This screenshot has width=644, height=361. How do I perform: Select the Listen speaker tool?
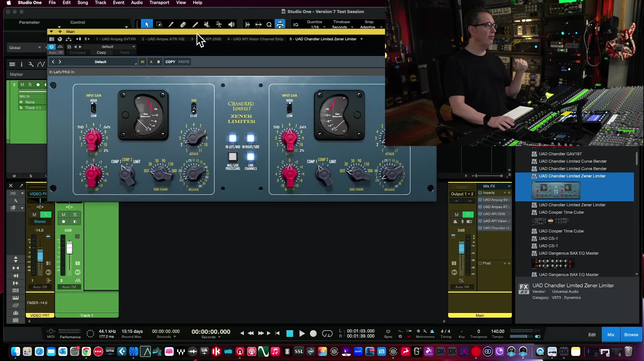click(231, 24)
